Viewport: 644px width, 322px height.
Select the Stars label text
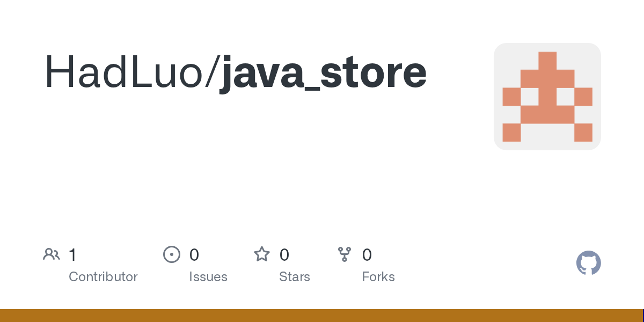pos(295,277)
